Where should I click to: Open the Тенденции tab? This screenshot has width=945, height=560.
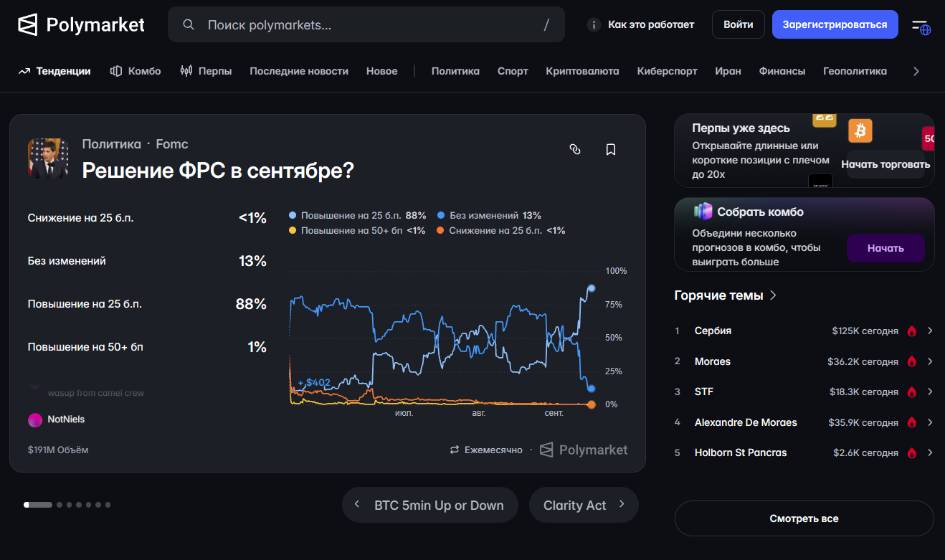point(55,71)
